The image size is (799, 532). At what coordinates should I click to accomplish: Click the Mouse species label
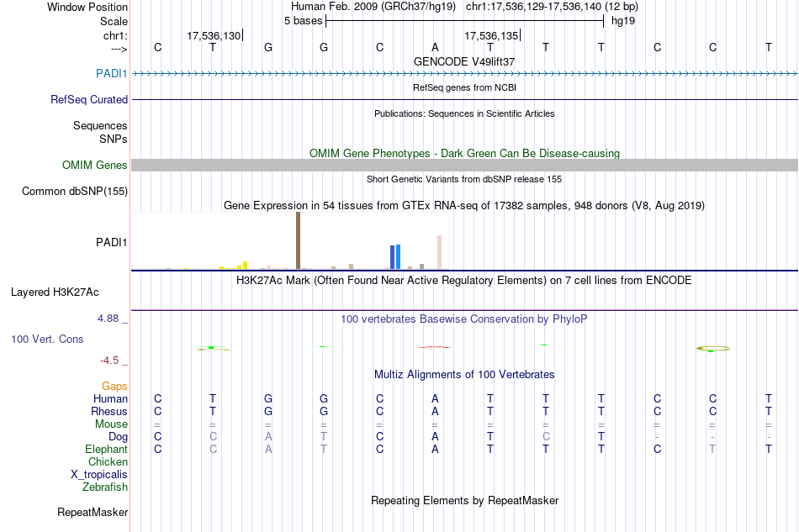pyautogui.click(x=111, y=424)
